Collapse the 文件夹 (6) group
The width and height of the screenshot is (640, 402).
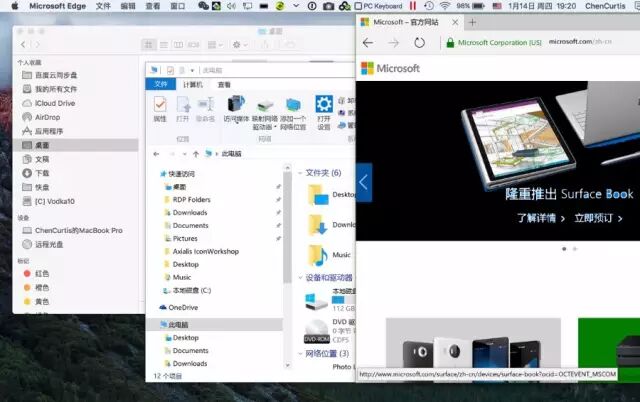coord(300,173)
